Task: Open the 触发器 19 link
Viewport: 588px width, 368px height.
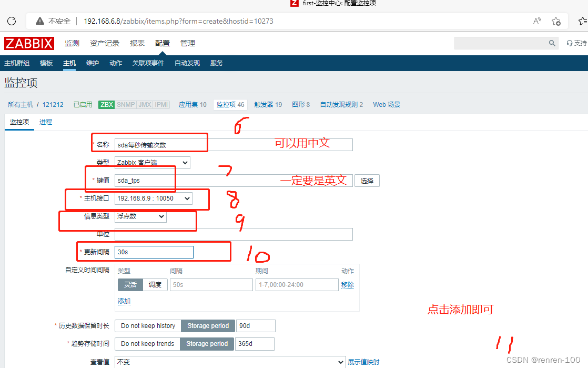Action: point(268,105)
